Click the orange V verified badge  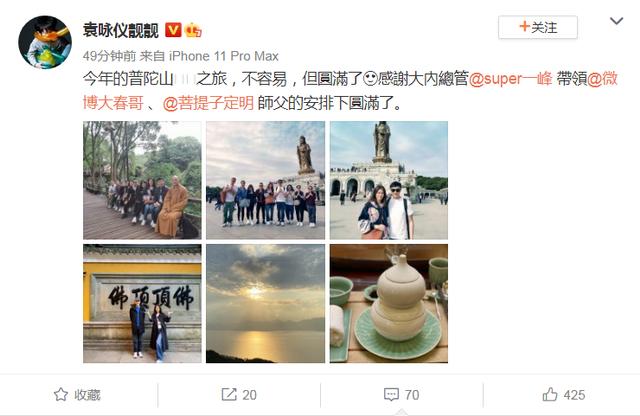tap(173, 30)
